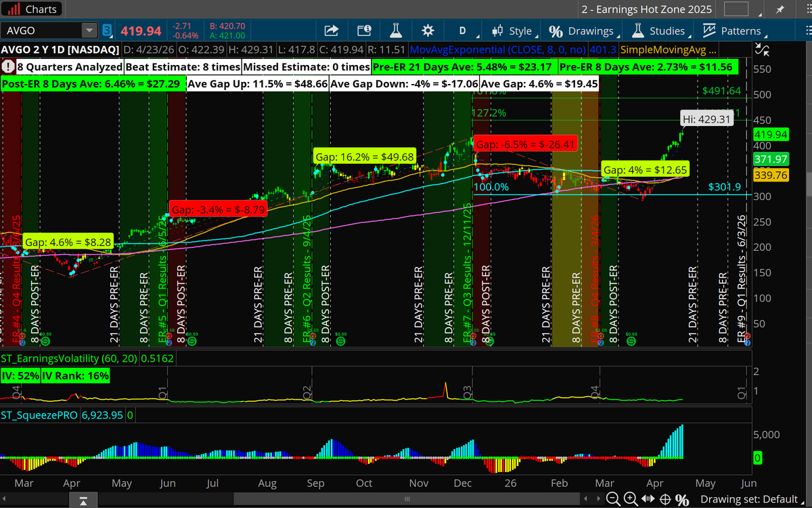
Task: Click the ST_SqueezePRO study title
Action: (40, 415)
